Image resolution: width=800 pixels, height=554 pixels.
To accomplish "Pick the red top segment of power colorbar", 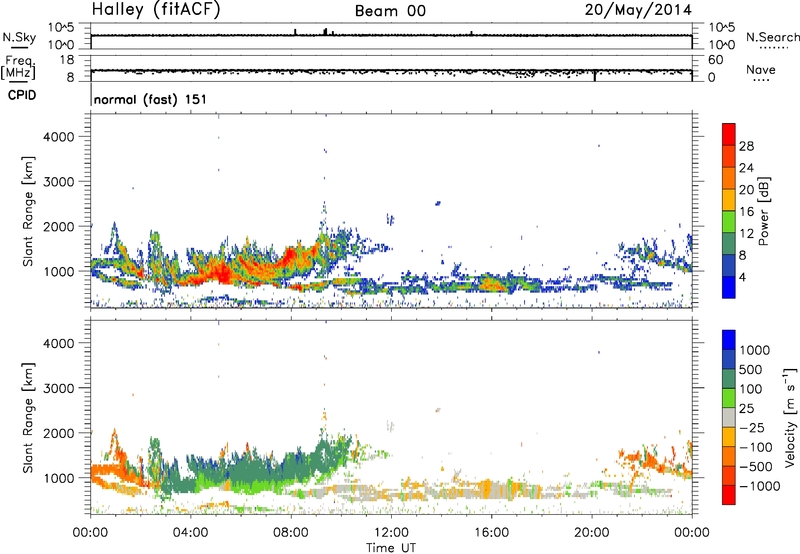I will pos(729,135).
